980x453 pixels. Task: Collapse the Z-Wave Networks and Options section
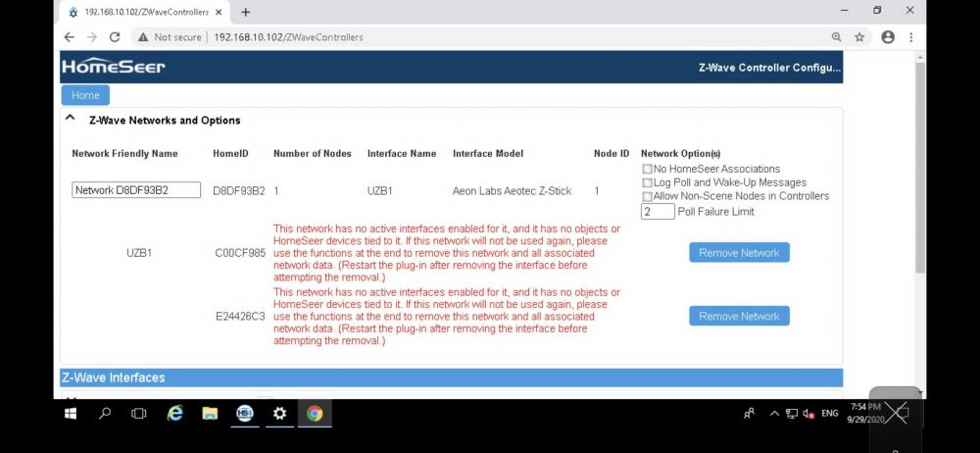70,119
